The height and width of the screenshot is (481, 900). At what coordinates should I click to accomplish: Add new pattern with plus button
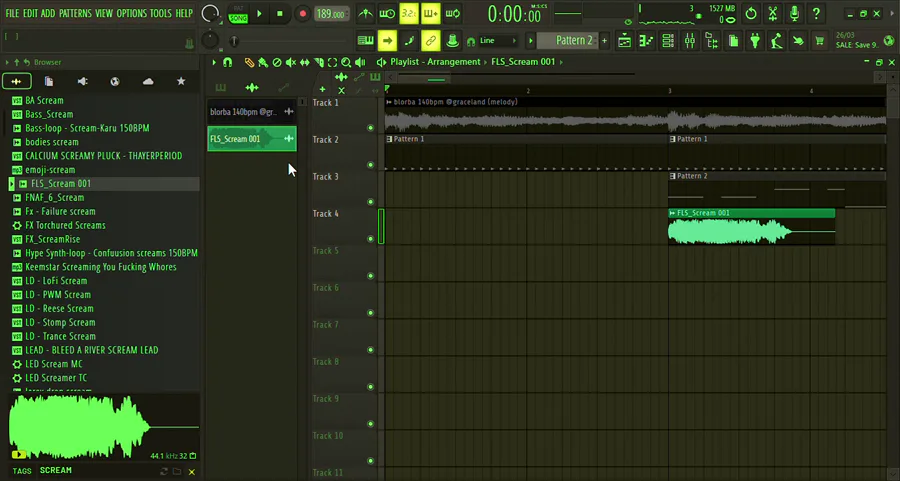pos(604,41)
